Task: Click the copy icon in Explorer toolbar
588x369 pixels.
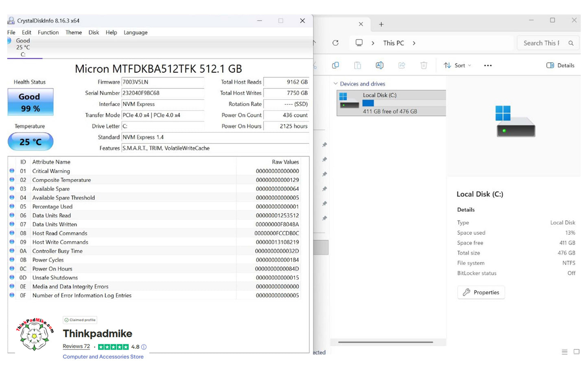Action: click(335, 65)
